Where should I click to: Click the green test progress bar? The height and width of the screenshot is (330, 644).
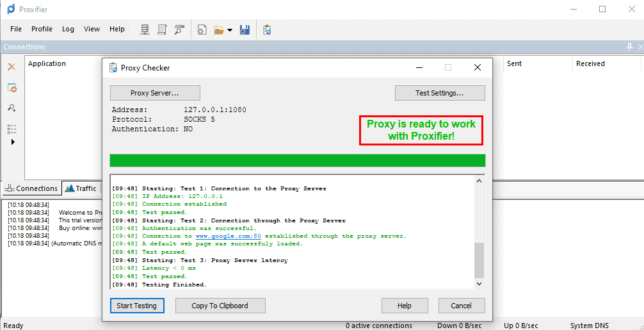pyautogui.click(x=298, y=161)
